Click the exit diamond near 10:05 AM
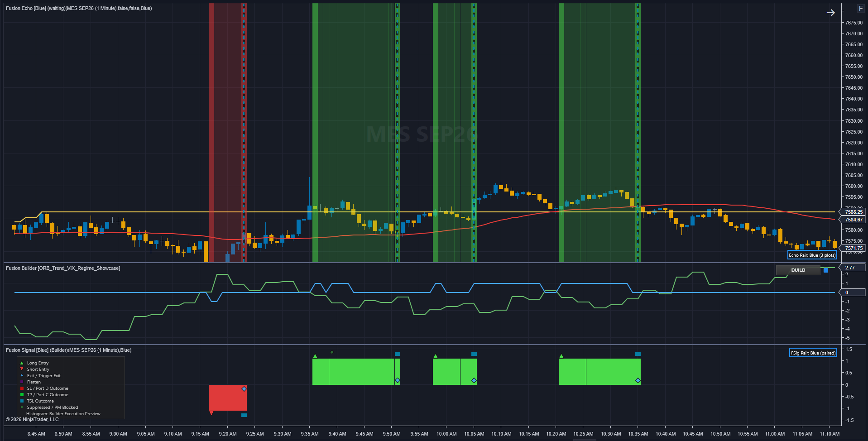Image resolution: width=868 pixels, height=441 pixels. (x=474, y=380)
